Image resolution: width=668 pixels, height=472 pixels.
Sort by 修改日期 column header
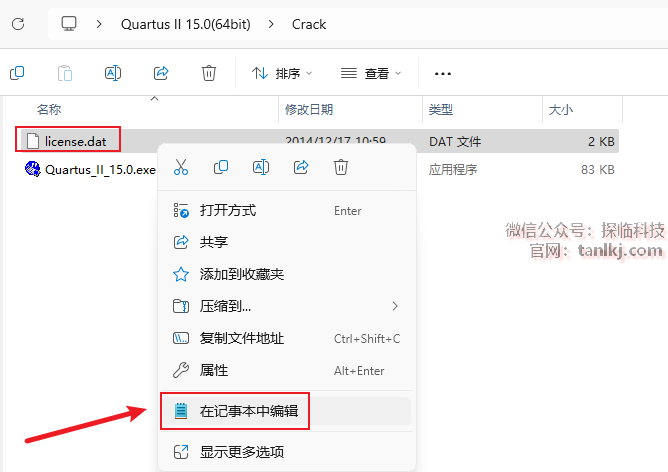coord(309,110)
